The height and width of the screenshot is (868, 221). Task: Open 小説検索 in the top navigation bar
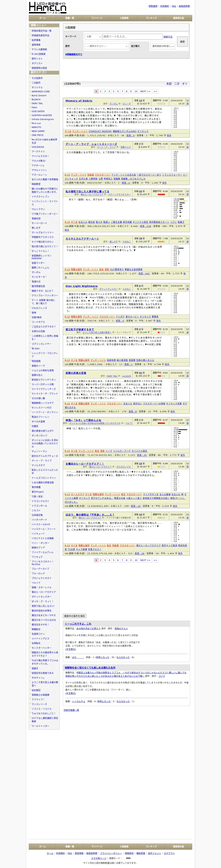point(124,18)
